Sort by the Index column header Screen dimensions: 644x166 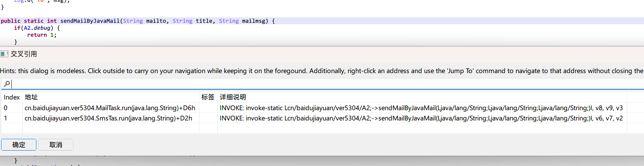(11, 97)
